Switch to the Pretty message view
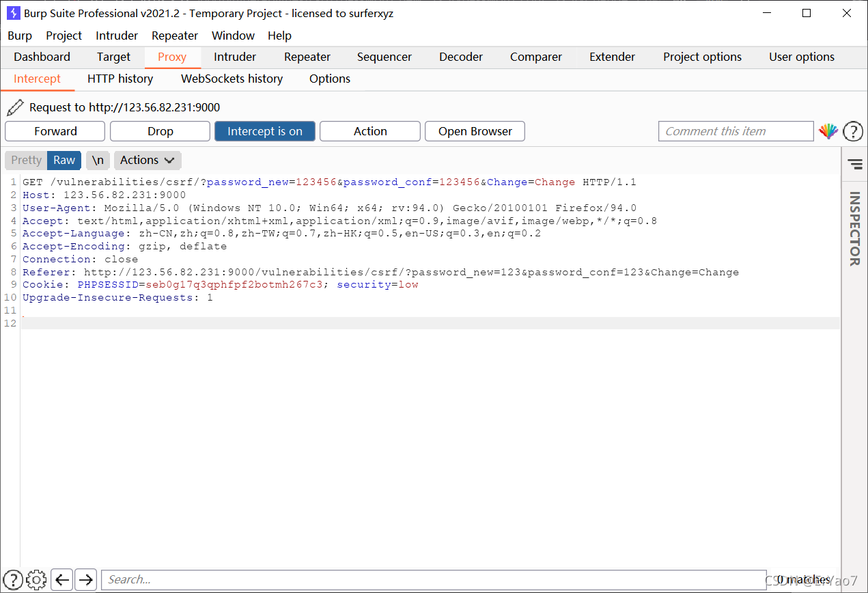The width and height of the screenshot is (868, 593). tap(26, 160)
